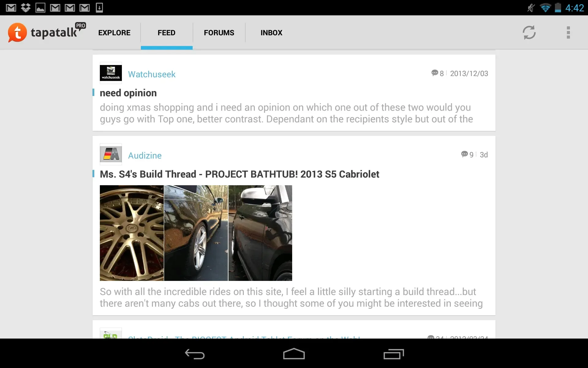Open the recent apps overview button

394,354
